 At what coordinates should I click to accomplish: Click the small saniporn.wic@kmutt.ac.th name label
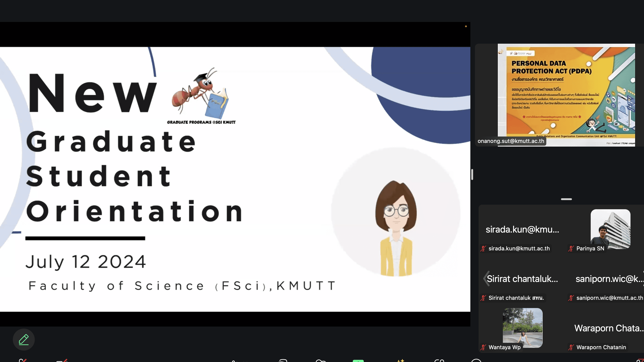[609, 298]
